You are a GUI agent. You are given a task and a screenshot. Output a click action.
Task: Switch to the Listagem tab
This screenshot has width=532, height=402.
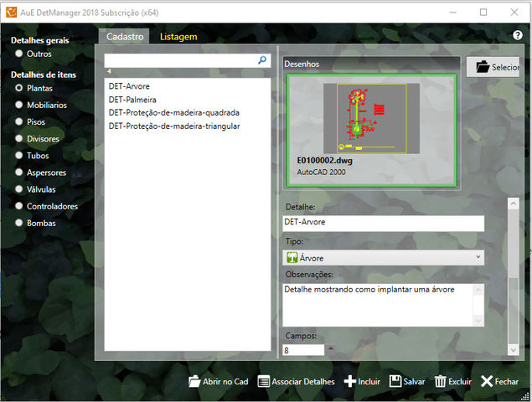point(178,36)
